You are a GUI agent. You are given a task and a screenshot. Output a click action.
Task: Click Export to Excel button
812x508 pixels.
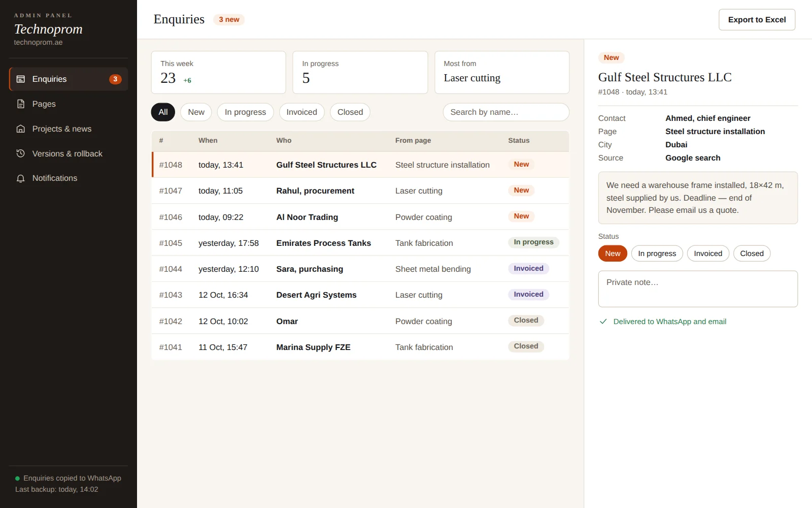coord(757,20)
